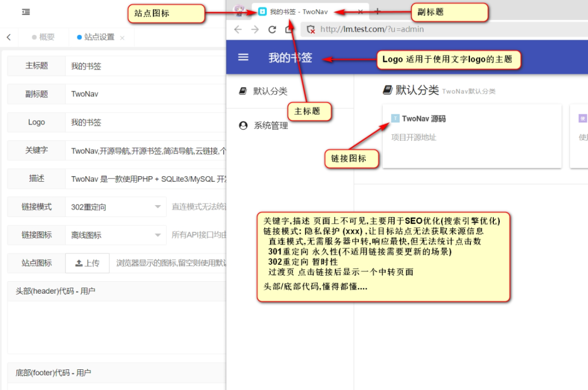588x390 pixels.
Task: Open 默认分类 in the bookmark sidebar
Action: pos(290,91)
